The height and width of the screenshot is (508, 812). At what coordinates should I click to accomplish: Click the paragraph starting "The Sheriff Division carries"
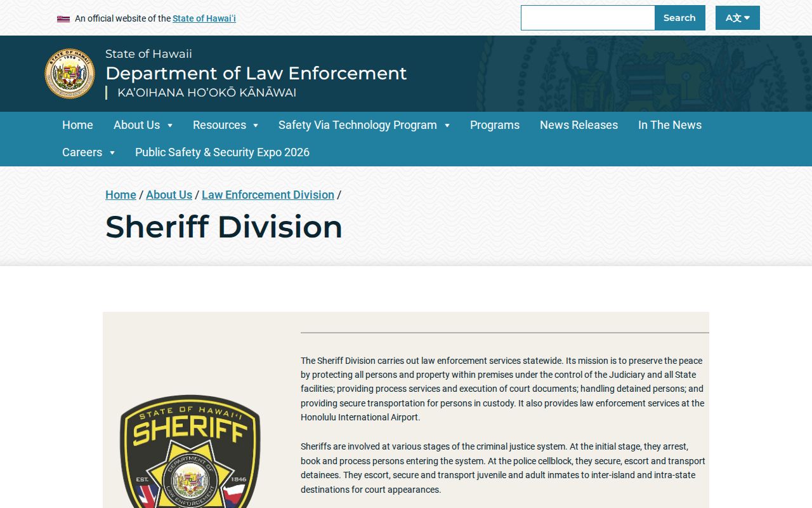[x=503, y=389]
